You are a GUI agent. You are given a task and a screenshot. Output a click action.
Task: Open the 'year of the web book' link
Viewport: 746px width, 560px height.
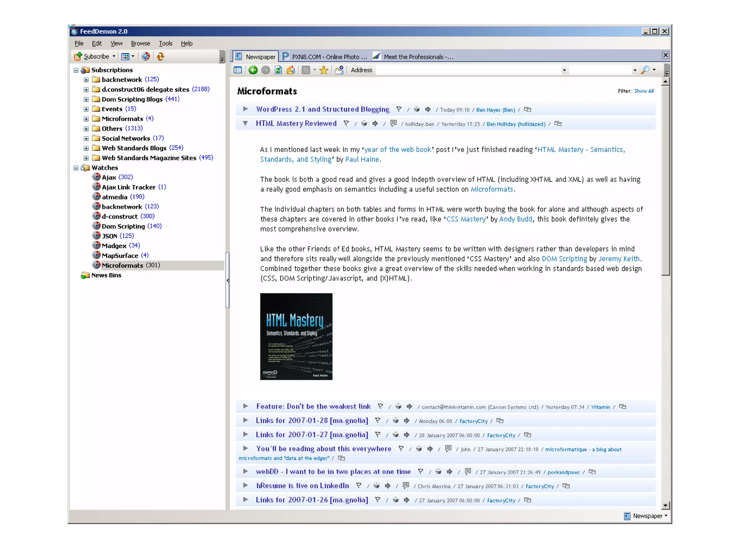(398, 149)
